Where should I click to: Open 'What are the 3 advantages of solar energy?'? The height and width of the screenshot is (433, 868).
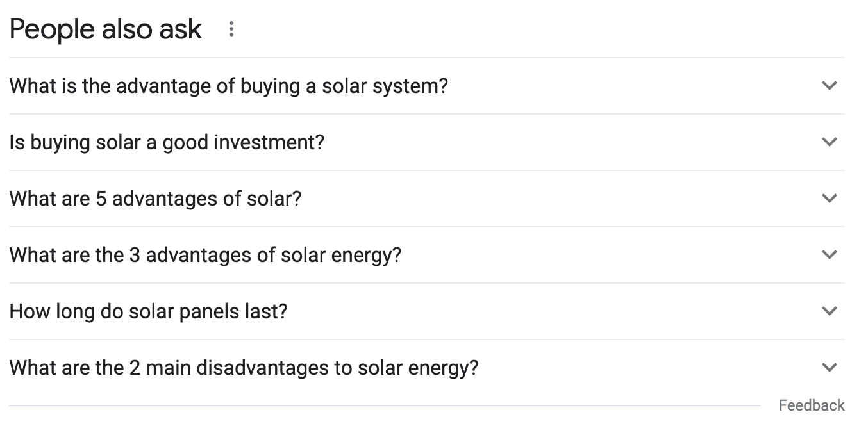click(x=205, y=255)
